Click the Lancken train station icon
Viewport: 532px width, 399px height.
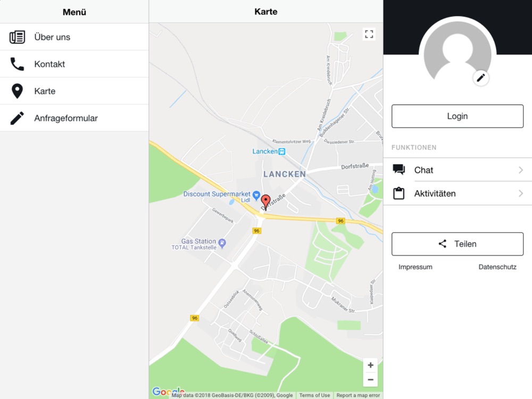(281, 151)
